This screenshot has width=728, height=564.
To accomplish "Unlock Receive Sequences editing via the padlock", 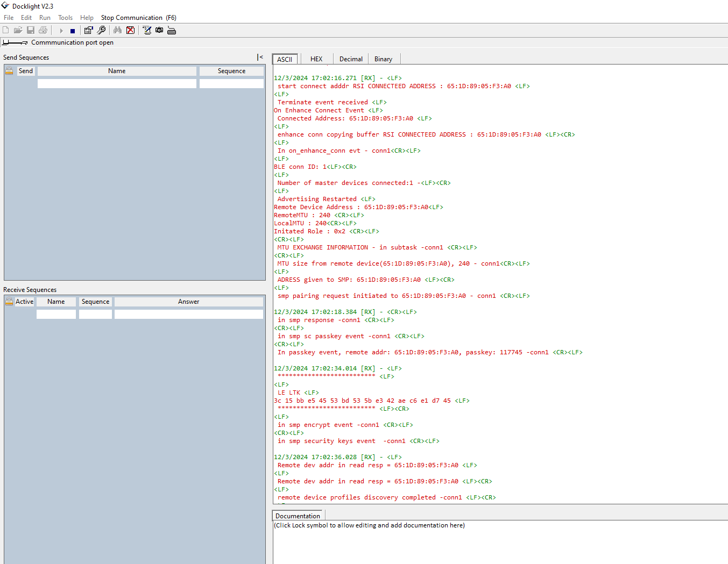I will tap(9, 301).
